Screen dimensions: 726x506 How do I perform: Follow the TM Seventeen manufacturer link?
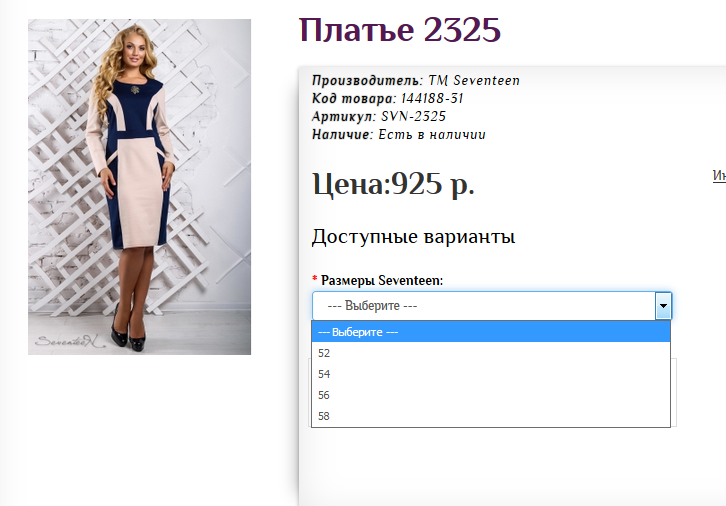tap(474, 81)
